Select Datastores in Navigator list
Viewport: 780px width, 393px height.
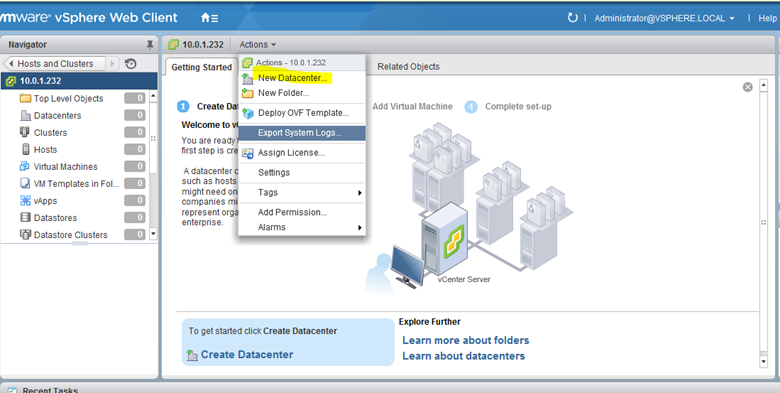(x=55, y=218)
